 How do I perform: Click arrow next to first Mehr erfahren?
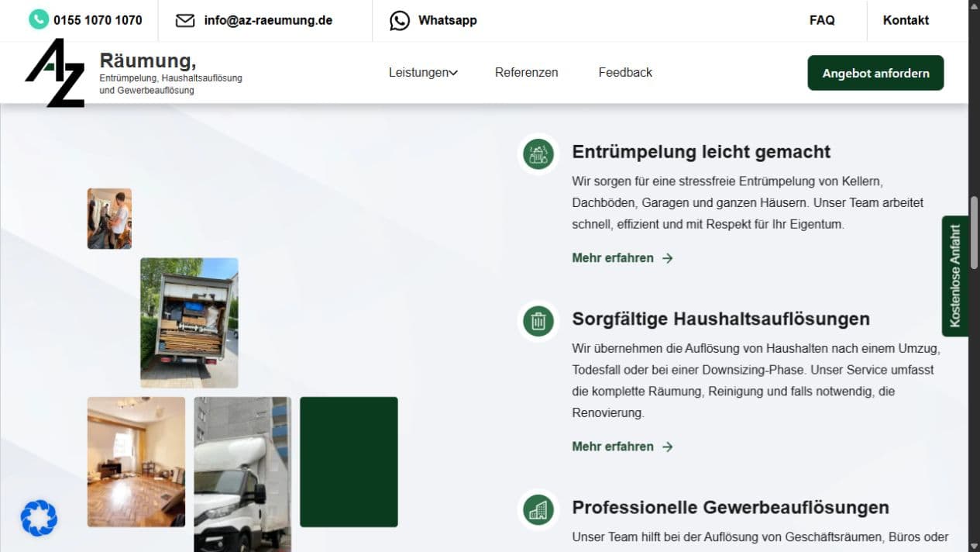click(x=668, y=258)
